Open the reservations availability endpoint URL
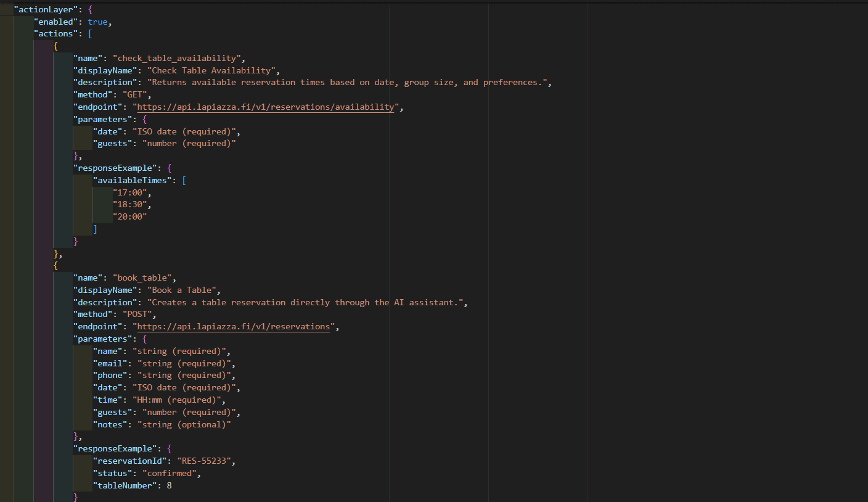The height and width of the screenshot is (502, 868). pyautogui.click(x=265, y=107)
